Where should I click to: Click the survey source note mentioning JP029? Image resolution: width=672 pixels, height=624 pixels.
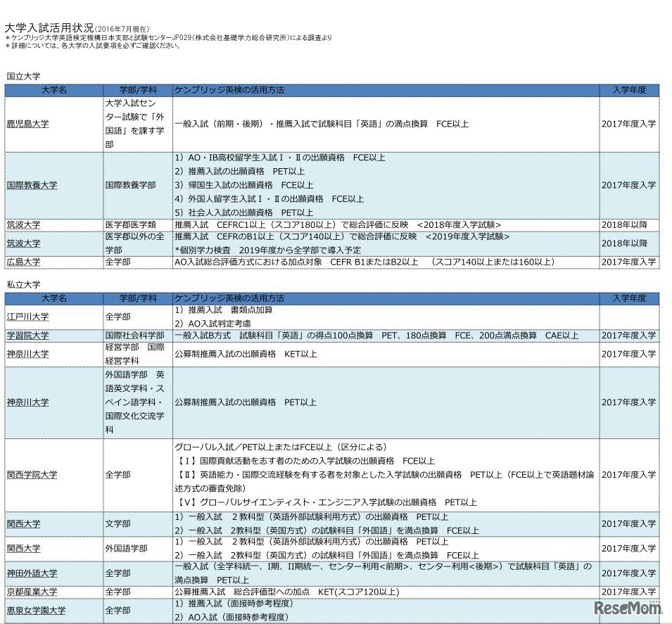[x=168, y=38]
